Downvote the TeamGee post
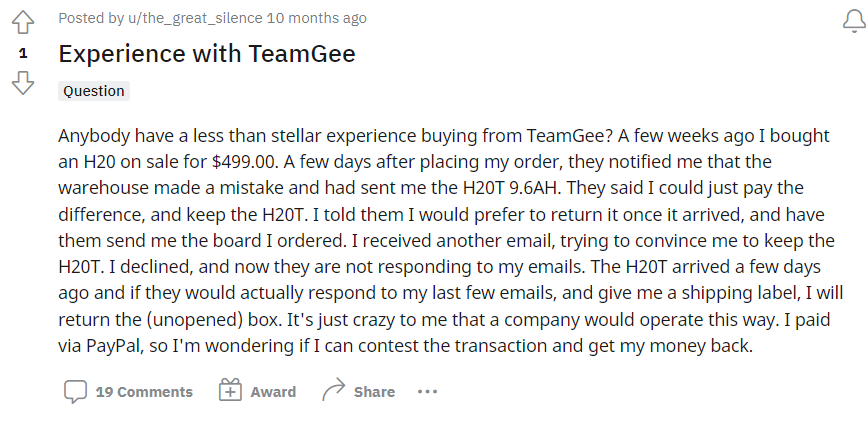The height and width of the screenshot is (421, 868). click(x=23, y=83)
